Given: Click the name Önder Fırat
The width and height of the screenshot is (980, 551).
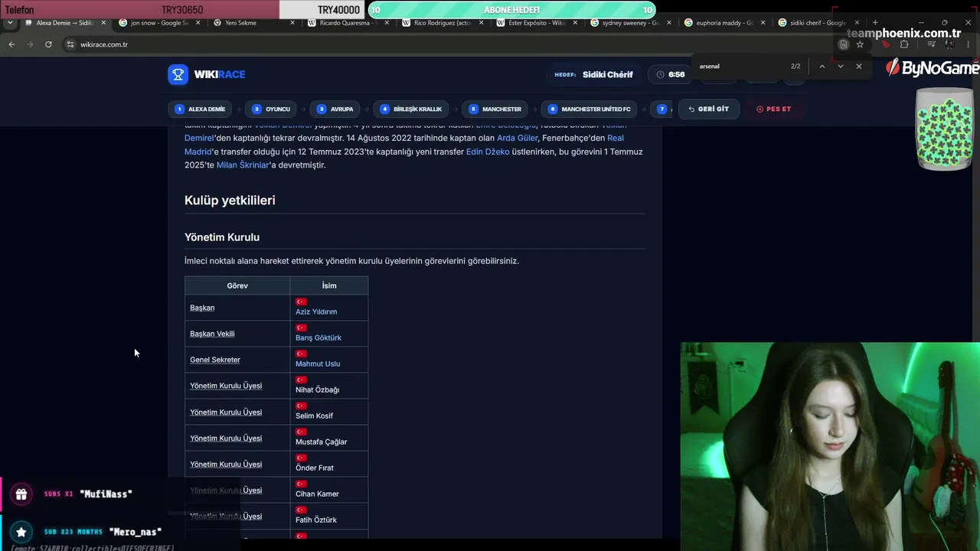Looking at the screenshot, I should pos(315,468).
